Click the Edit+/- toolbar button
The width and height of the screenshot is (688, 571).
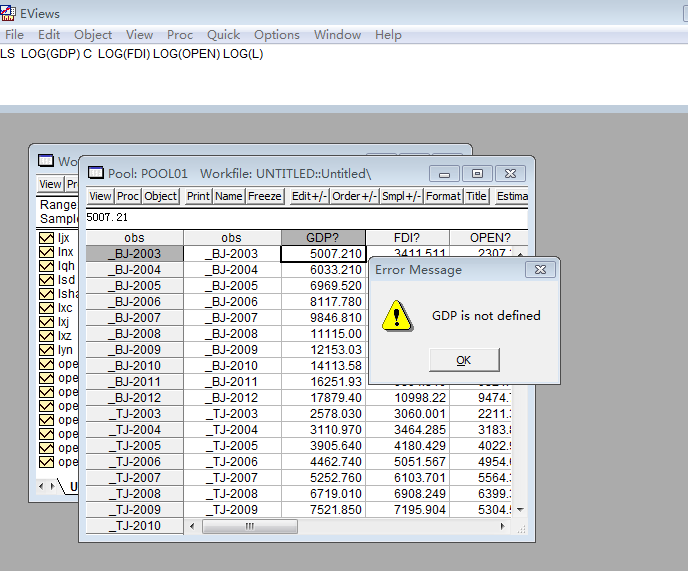coord(308,197)
